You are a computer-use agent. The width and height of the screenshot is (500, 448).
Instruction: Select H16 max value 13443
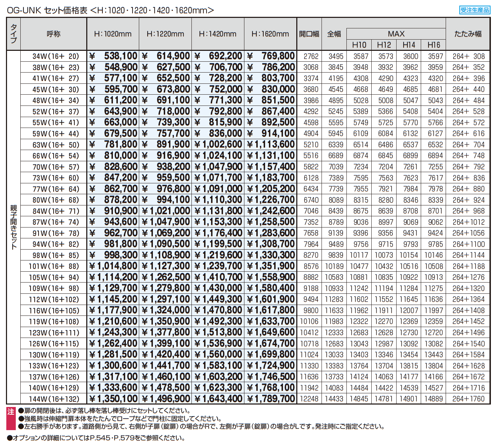(434, 355)
